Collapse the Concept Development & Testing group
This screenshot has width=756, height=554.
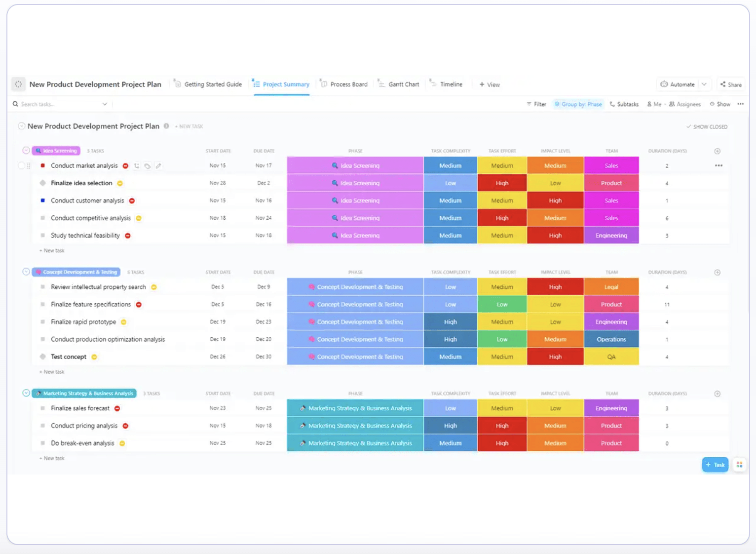pyautogui.click(x=26, y=272)
